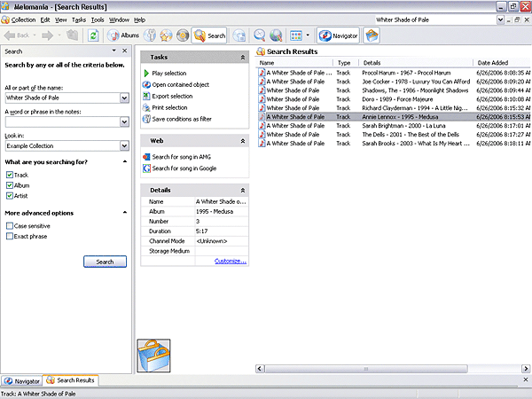This screenshot has height=399, width=532.
Task: Enable the Case sensitive option
Action: 10,226
